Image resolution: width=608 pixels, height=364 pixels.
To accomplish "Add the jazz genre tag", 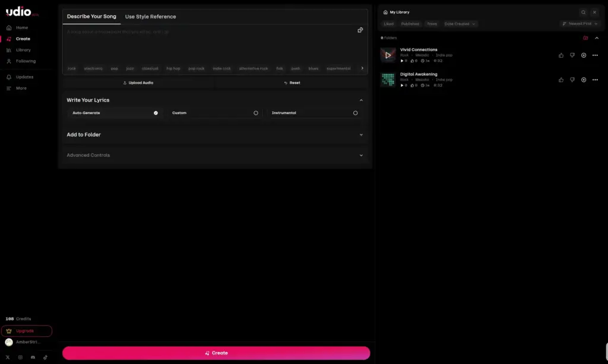I will click(130, 69).
